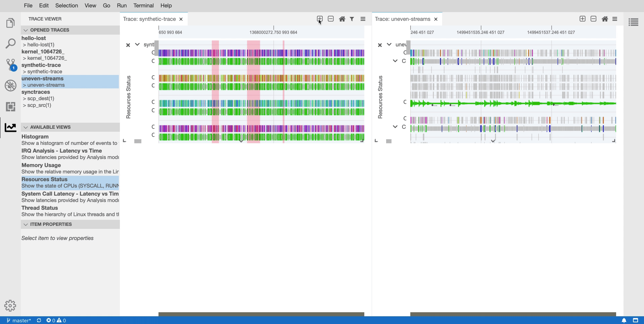Toggle the right side panel list icon
Viewport: 644px width, 324px height.
coord(633,23)
